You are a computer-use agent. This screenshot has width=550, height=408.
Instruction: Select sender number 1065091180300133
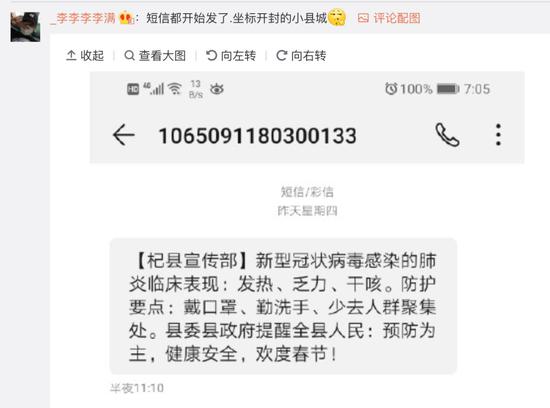click(257, 136)
